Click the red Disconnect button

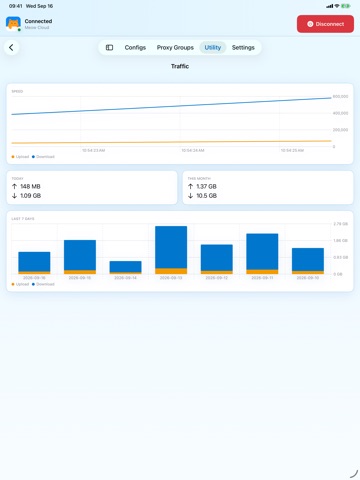[x=325, y=24]
